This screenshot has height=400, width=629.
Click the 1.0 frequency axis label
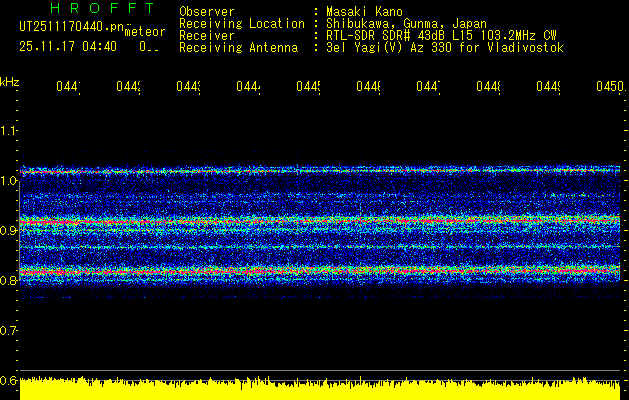9,181
